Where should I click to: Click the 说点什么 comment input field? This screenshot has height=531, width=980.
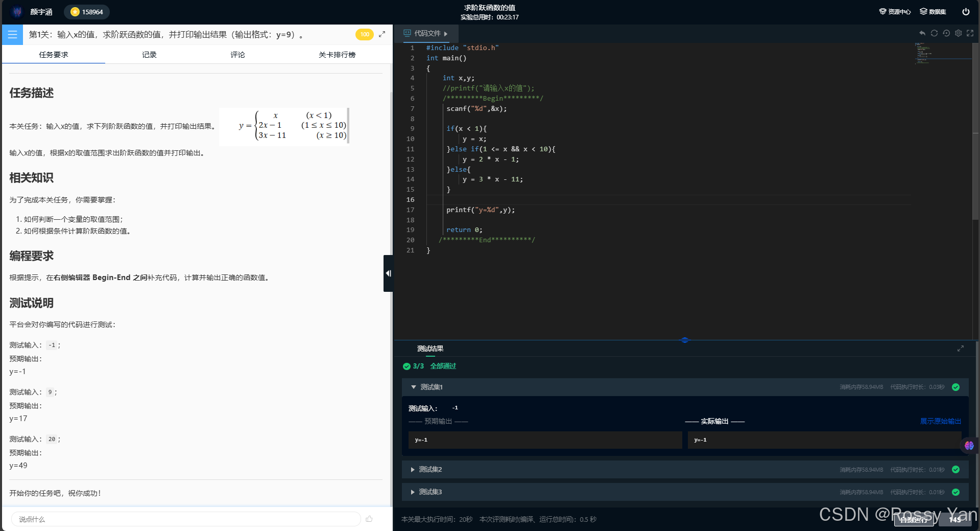point(186,519)
